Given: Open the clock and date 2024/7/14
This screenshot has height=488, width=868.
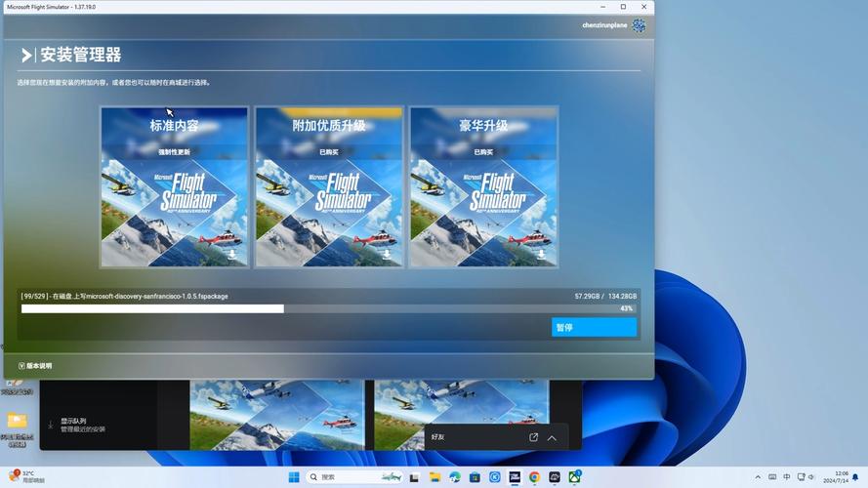Looking at the screenshot, I should coord(836,477).
